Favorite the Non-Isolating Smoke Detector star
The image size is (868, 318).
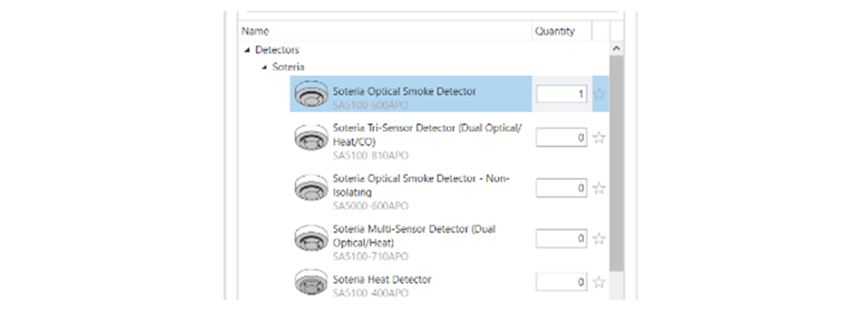click(598, 188)
